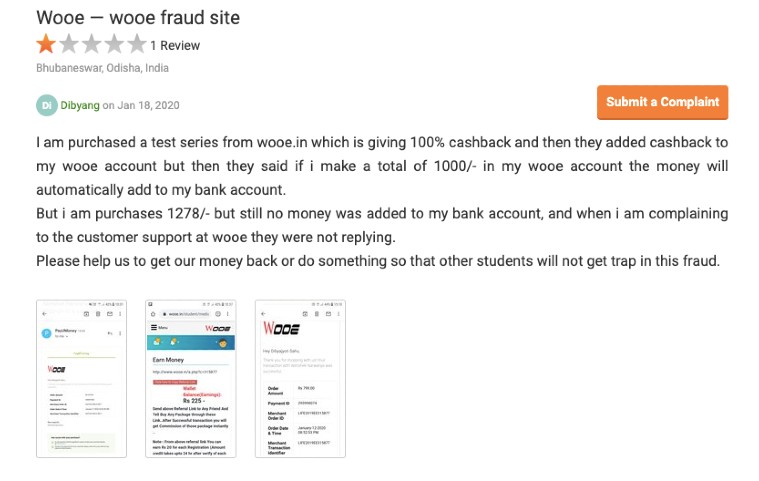Click the green 'Di' user avatar
Image resolution: width=759 pixels, height=481 pixels.
click(47, 104)
